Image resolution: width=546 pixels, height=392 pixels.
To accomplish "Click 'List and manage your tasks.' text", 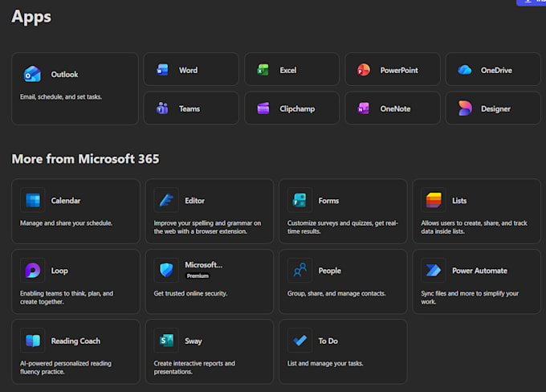I will pyautogui.click(x=325, y=363).
